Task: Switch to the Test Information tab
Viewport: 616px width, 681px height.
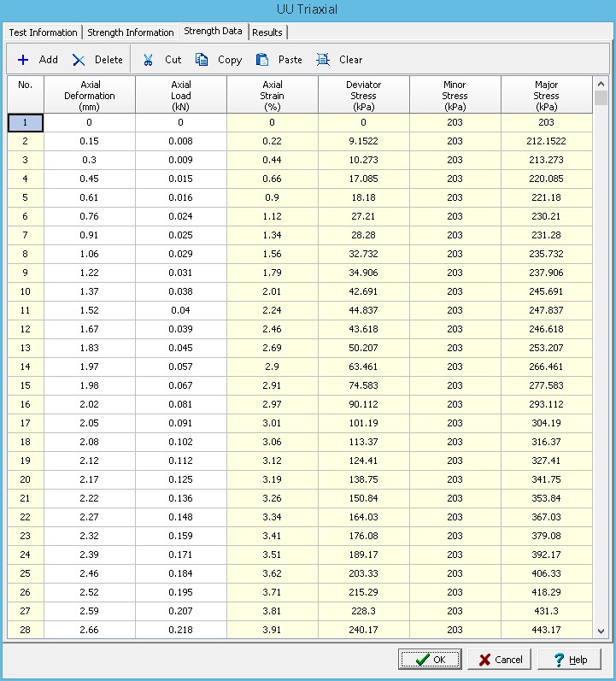Action: point(43,32)
